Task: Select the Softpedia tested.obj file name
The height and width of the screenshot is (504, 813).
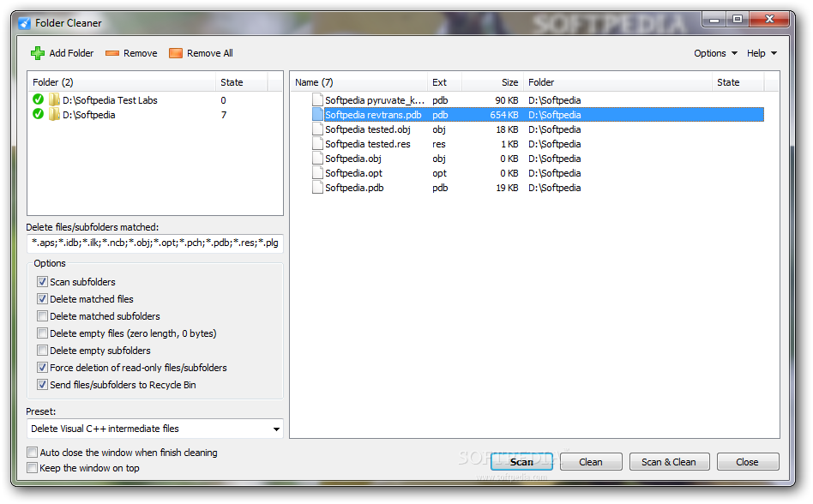Action: tap(368, 129)
